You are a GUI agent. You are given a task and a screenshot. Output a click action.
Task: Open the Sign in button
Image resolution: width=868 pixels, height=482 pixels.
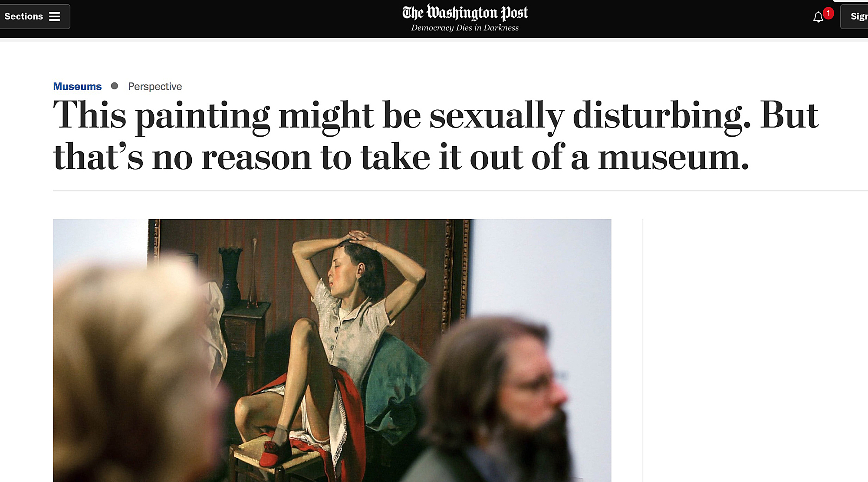(x=855, y=16)
